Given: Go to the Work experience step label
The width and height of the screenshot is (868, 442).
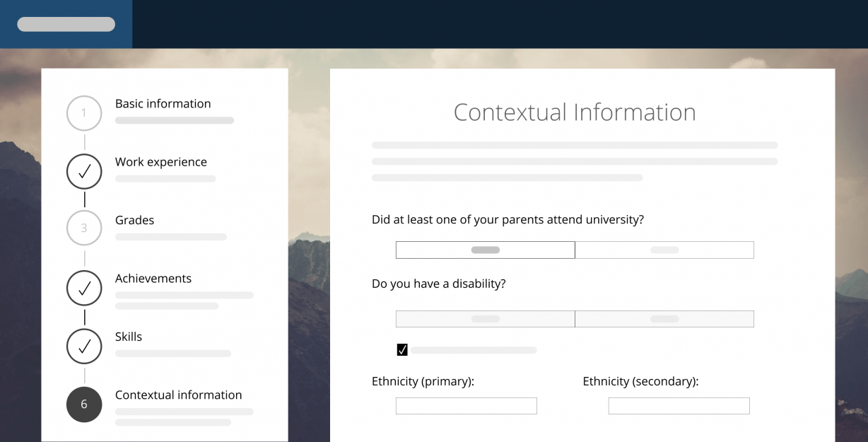Looking at the screenshot, I should pos(160,162).
